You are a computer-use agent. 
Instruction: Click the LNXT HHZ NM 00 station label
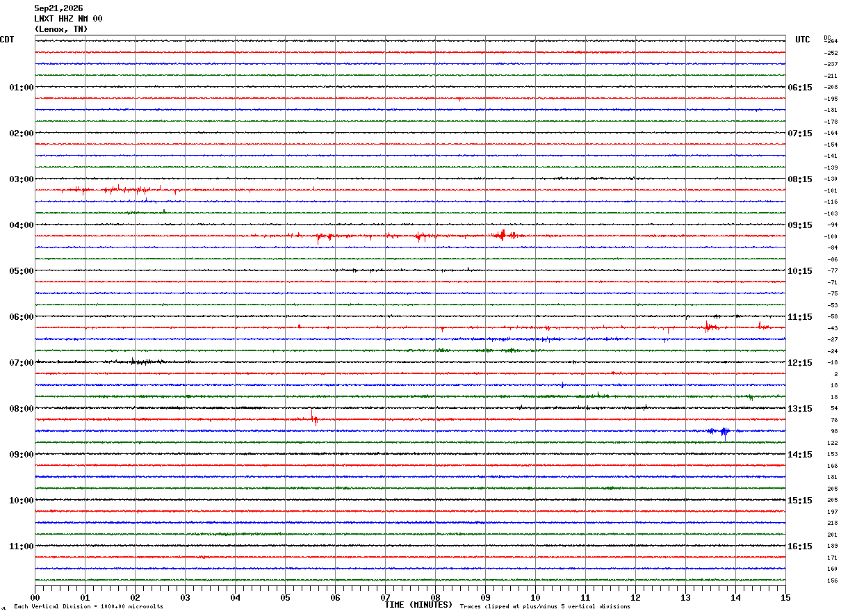coord(68,19)
